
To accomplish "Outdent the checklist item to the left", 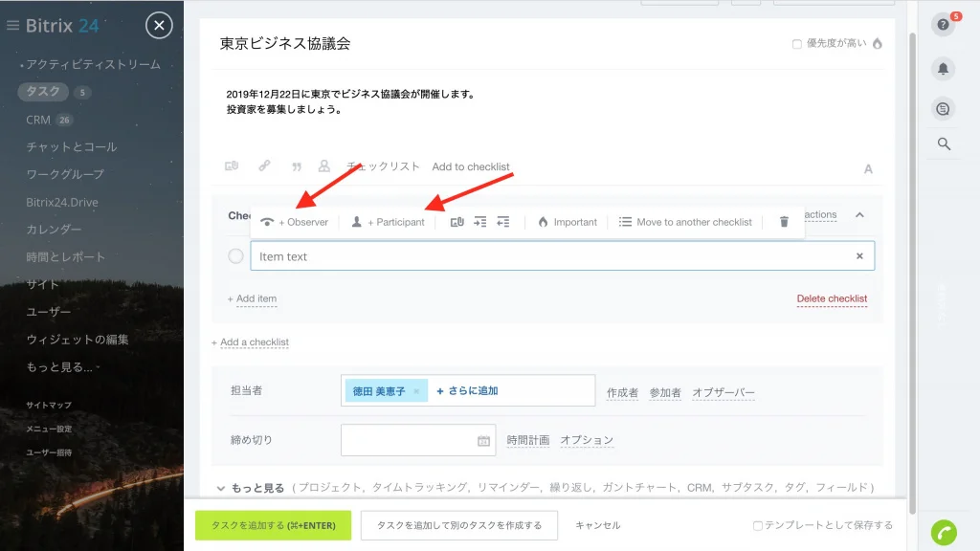I will pos(503,222).
